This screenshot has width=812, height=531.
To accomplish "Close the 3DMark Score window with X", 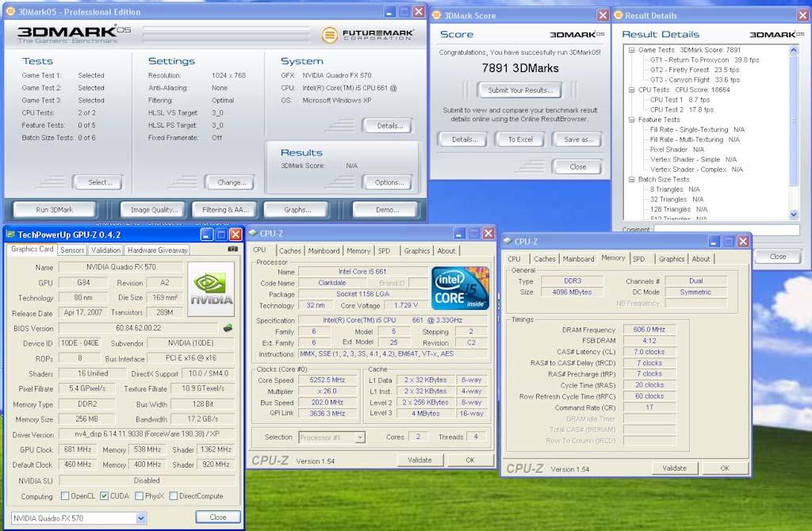I will (x=603, y=16).
